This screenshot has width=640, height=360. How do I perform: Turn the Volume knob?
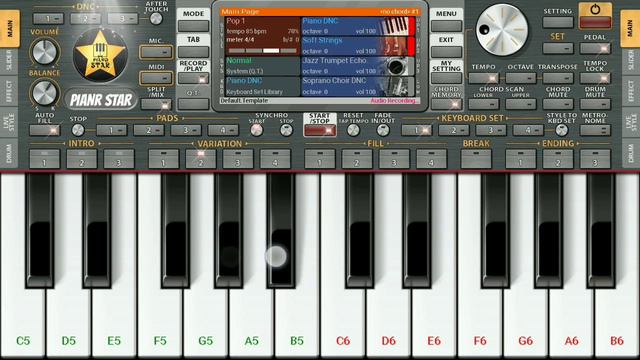tap(44, 52)
